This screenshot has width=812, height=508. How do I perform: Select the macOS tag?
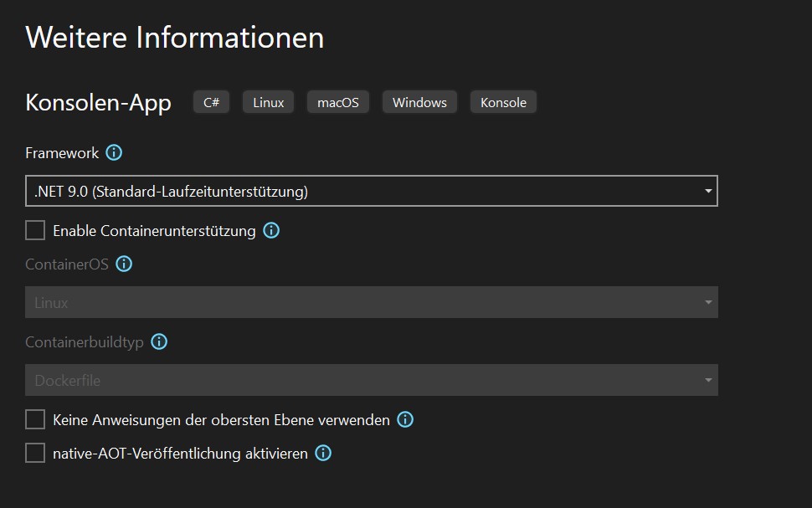coord(338,102)
